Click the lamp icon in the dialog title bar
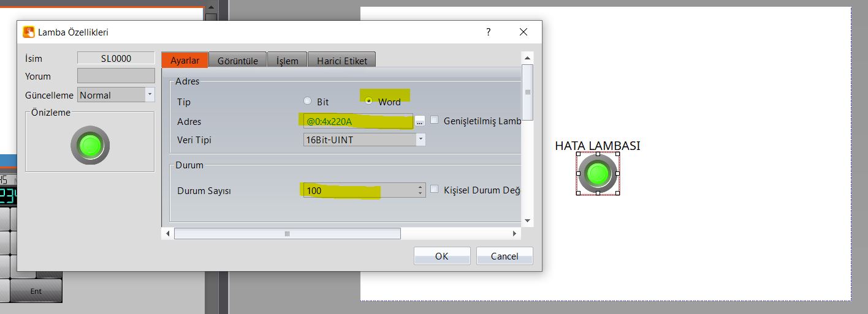The image size is (868, 314). pos(28,32)
